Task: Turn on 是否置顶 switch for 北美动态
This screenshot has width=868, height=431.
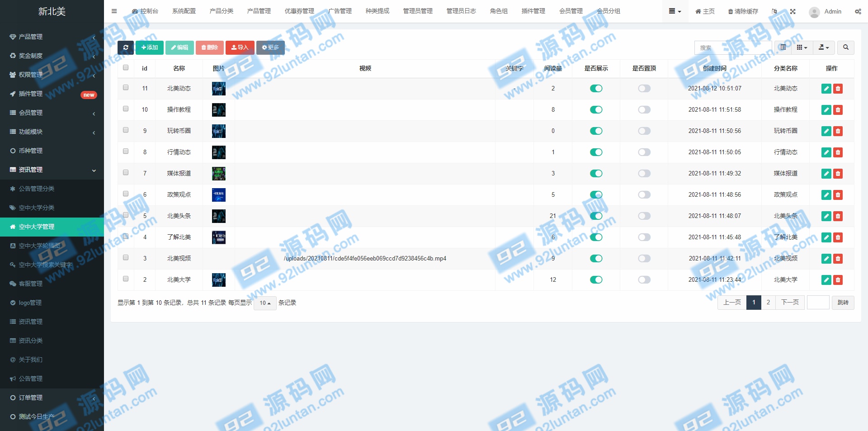Action: tap(644, 89)
